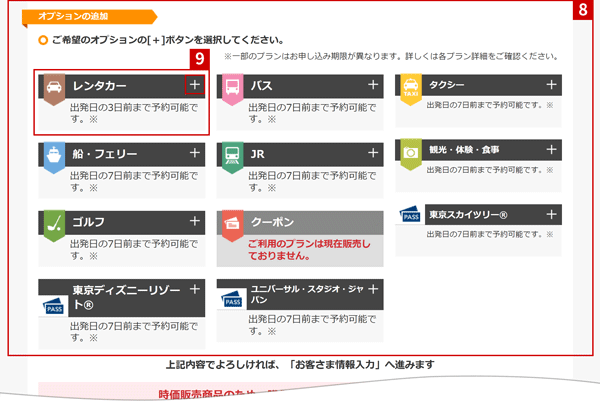600x406 pixels.
Task: Add JR option via plus sign
Action: pyautogui.click(x=373, y=153)
